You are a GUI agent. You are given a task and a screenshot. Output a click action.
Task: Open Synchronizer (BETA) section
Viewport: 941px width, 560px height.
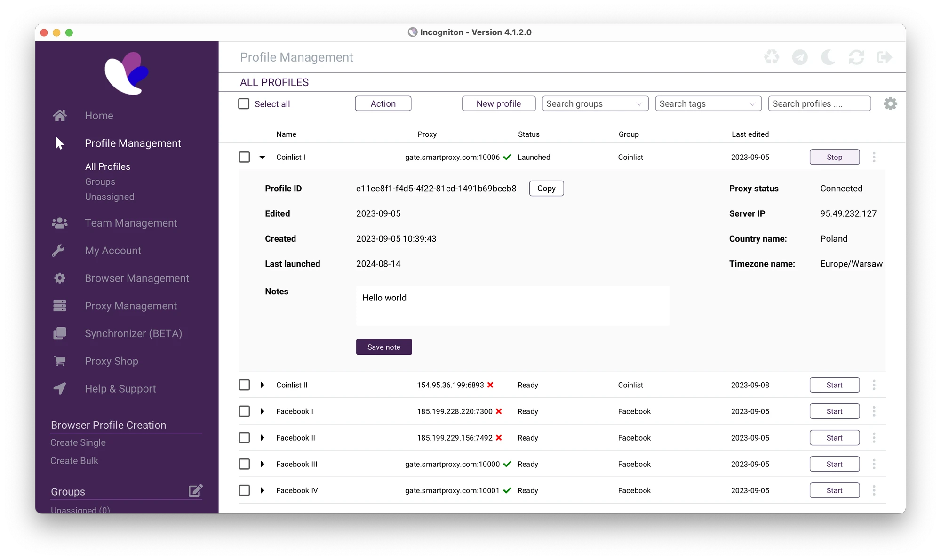point(133,333)
